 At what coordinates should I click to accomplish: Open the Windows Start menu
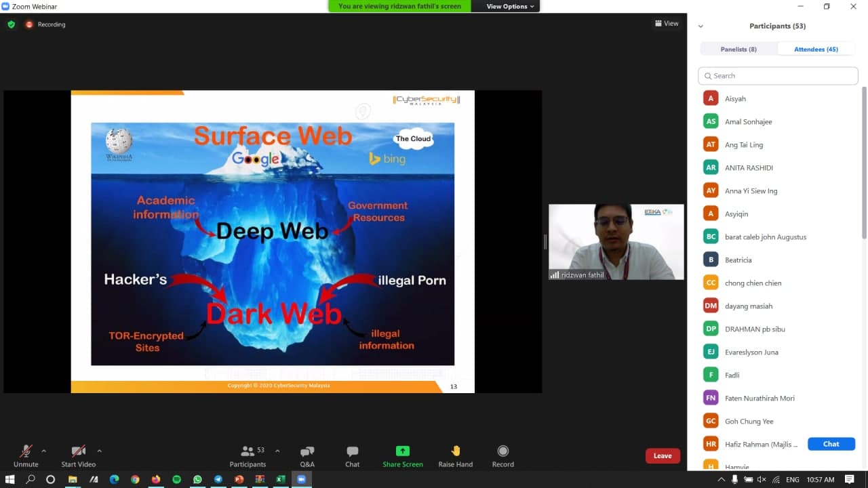coord(10,479)
